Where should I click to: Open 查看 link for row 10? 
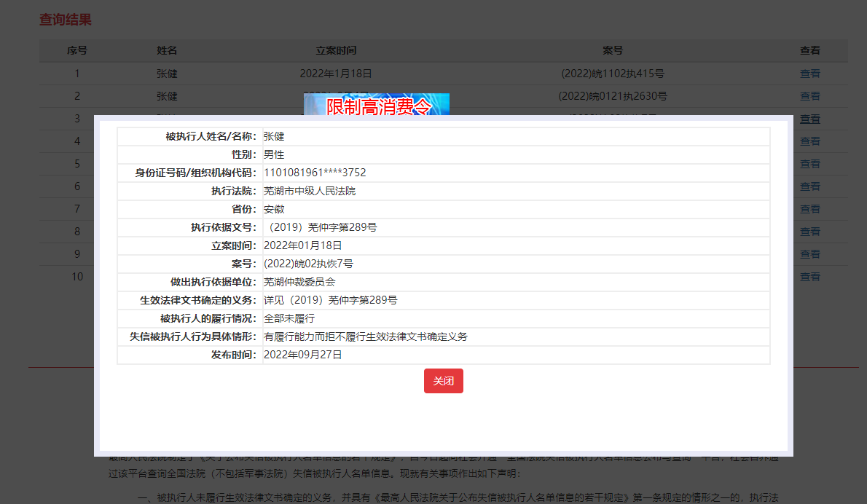810,277
